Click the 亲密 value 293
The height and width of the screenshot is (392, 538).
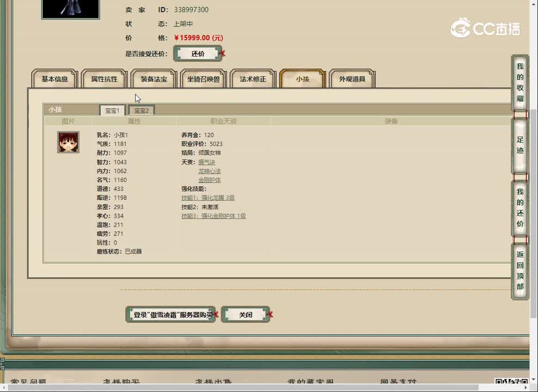coord(118,207)
